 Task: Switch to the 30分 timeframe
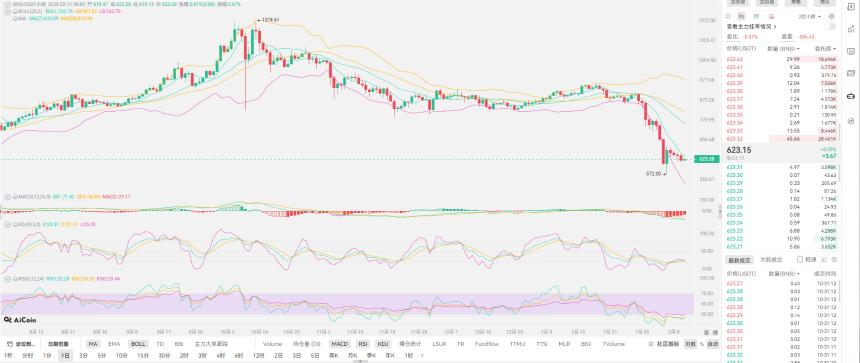click(165, 355)
